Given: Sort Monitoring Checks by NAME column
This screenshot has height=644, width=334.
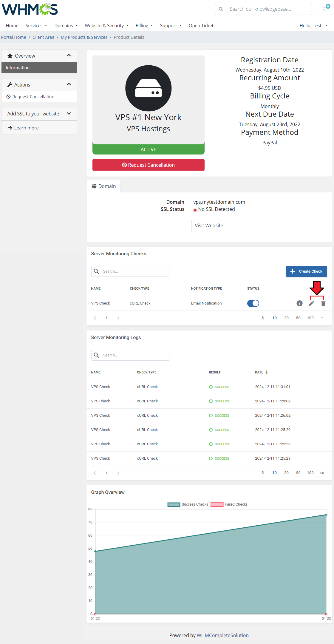Looking at the screenshot, I should (x=96, y=288).
